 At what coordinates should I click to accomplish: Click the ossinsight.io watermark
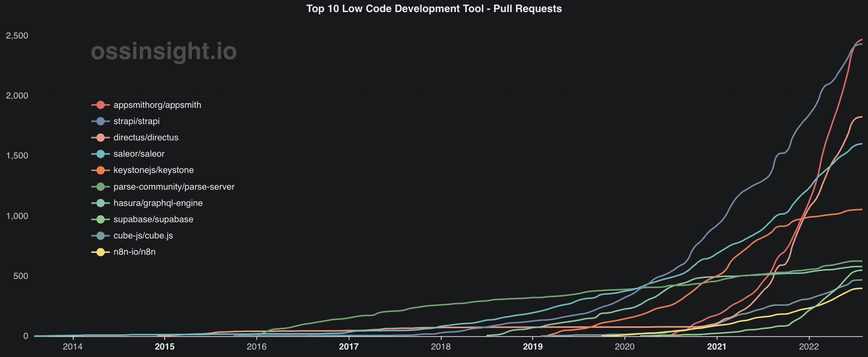pyautogui.click(x=164, y=51)
